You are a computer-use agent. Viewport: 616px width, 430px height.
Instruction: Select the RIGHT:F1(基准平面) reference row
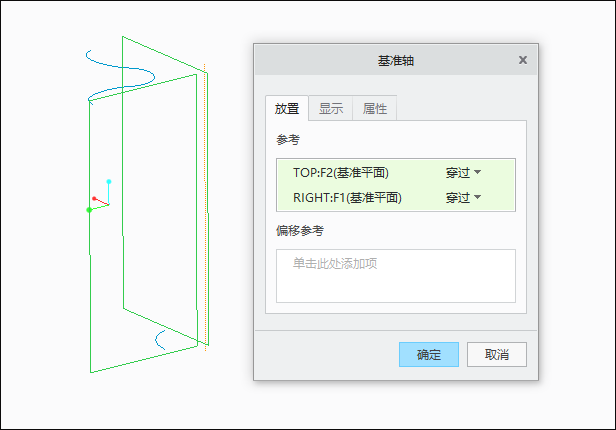[x=396, y=197]
